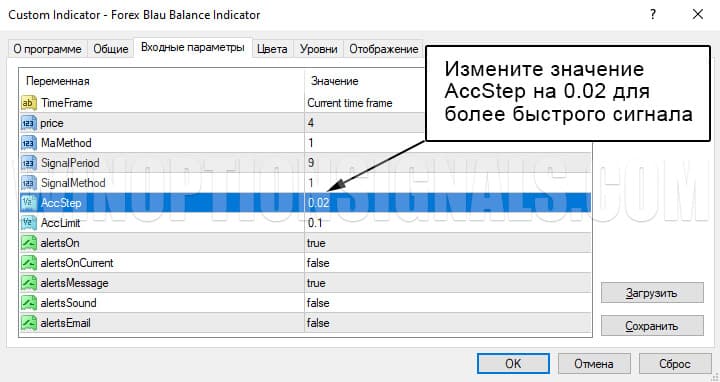Click the alertsEmail boolean type icon
Viewport: 720px width, 382px height.
point(28,323)
